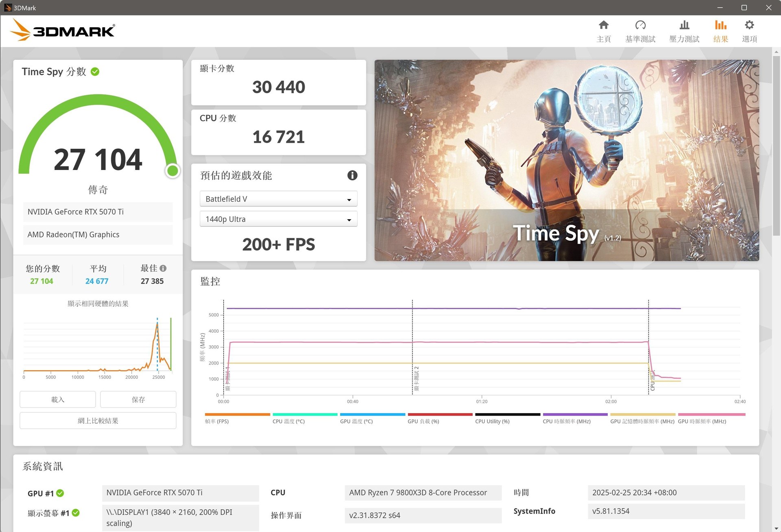Click the score distribution chart
This screenshot has height=532, width=781.
[x=98, y=348]
